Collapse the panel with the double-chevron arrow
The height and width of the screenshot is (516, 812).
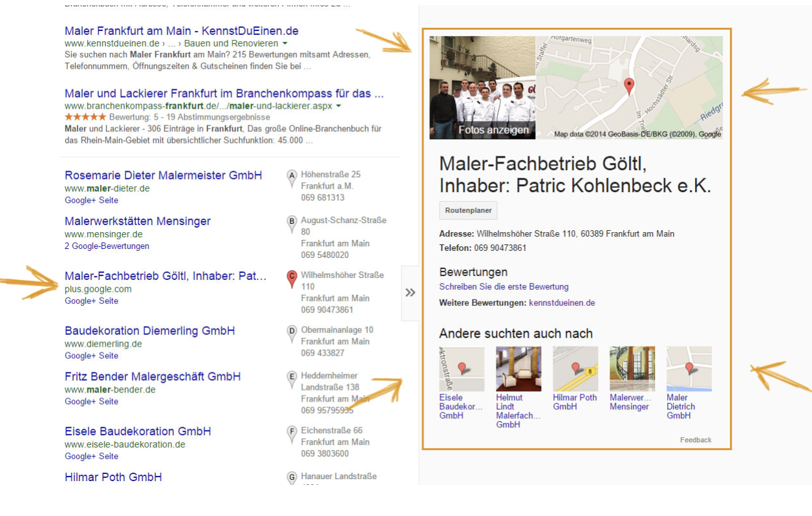[x=410, y=292]
